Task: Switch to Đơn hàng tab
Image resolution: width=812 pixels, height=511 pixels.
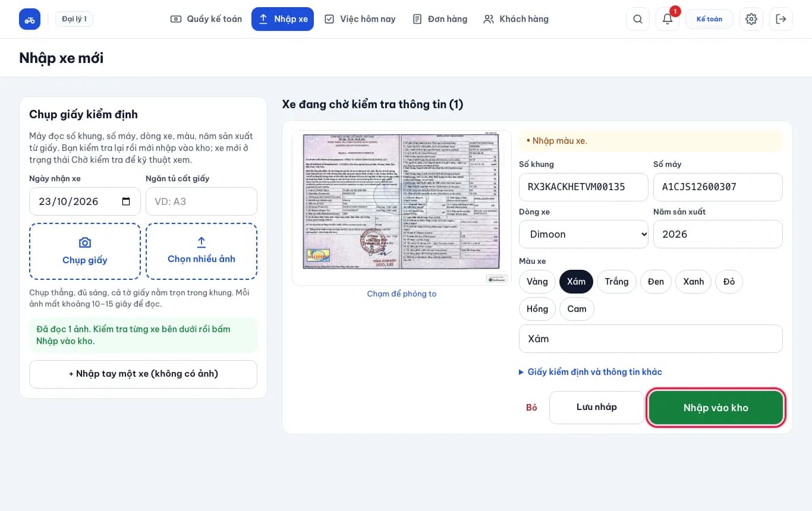Action: [440, 19]
